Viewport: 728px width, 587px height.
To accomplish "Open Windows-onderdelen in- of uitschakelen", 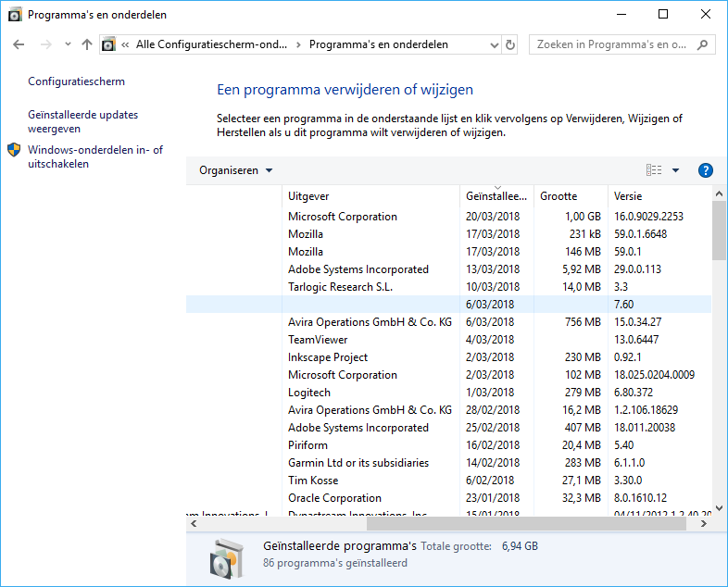I will pyautogui.click(x=95, y=156).
